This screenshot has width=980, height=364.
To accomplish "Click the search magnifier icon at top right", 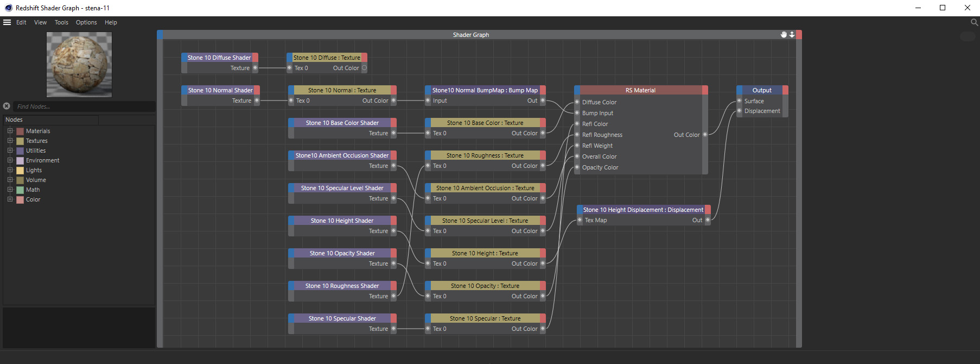I will tap(974, 22).
